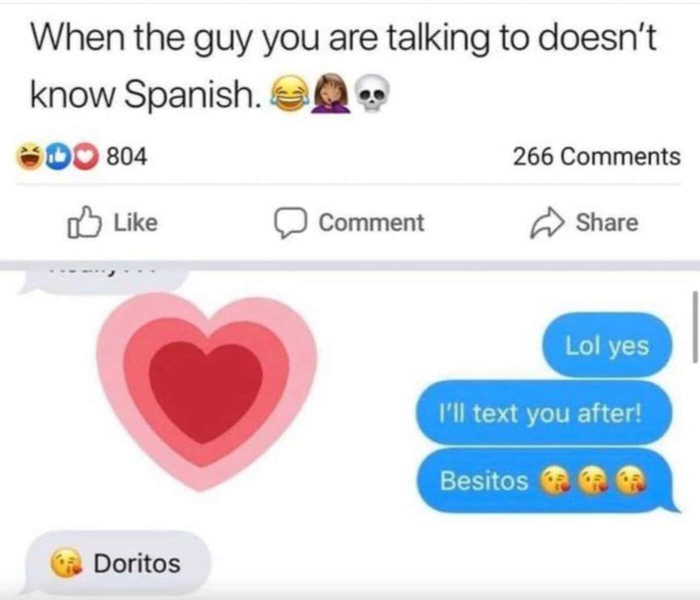Click the red heart reaction icon
The image size is (700, 600).
click(86, 156)
